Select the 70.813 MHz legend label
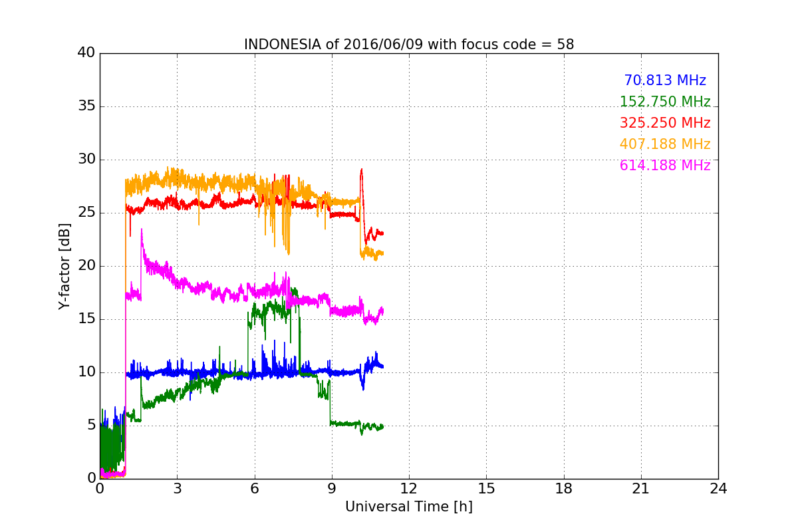This screenshot has width=798, height=532. click(665, 80)
